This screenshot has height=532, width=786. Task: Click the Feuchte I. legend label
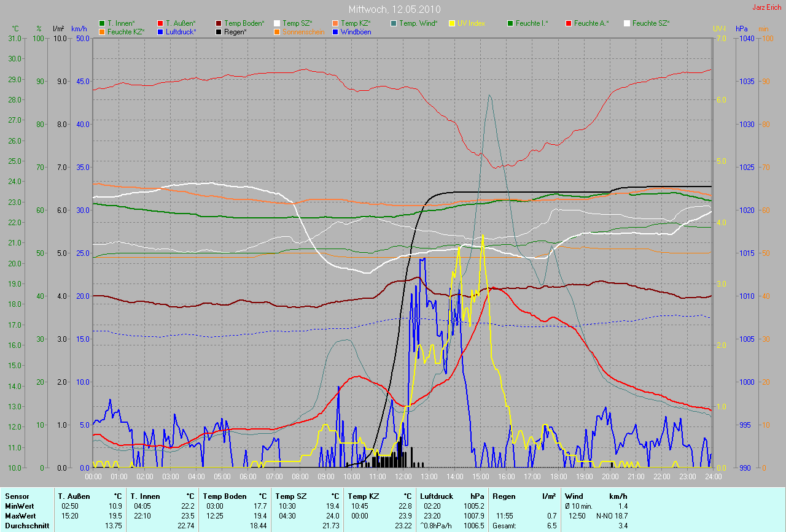tap(532, 23)
